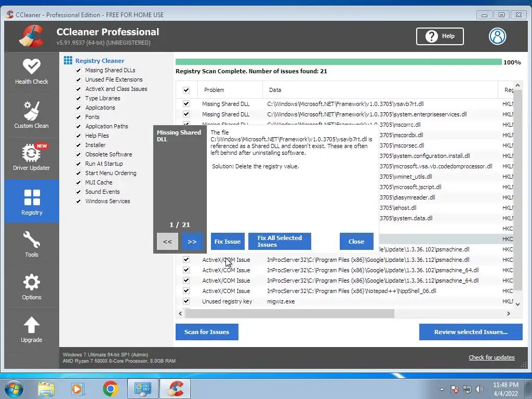The height and width of the screenshot is (399, 532).
Task: Open the Action Center flag icon
Action: tap(455, 389)
